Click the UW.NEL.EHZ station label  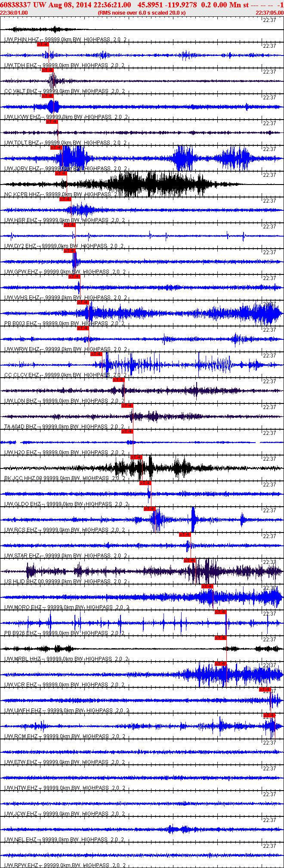pos(21,840)
